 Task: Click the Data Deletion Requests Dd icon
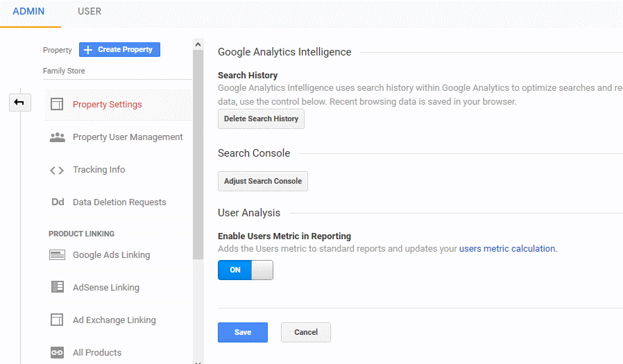tap(57, 202)
